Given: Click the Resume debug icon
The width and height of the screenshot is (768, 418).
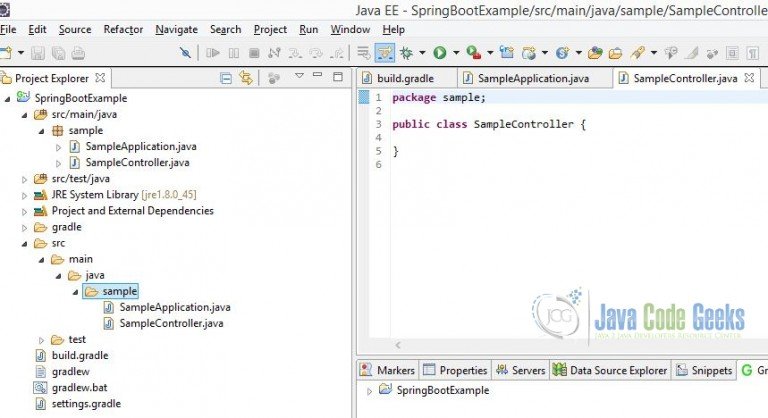Looking at the screenshot, I should pyautogui.click(x=213, y=52).
